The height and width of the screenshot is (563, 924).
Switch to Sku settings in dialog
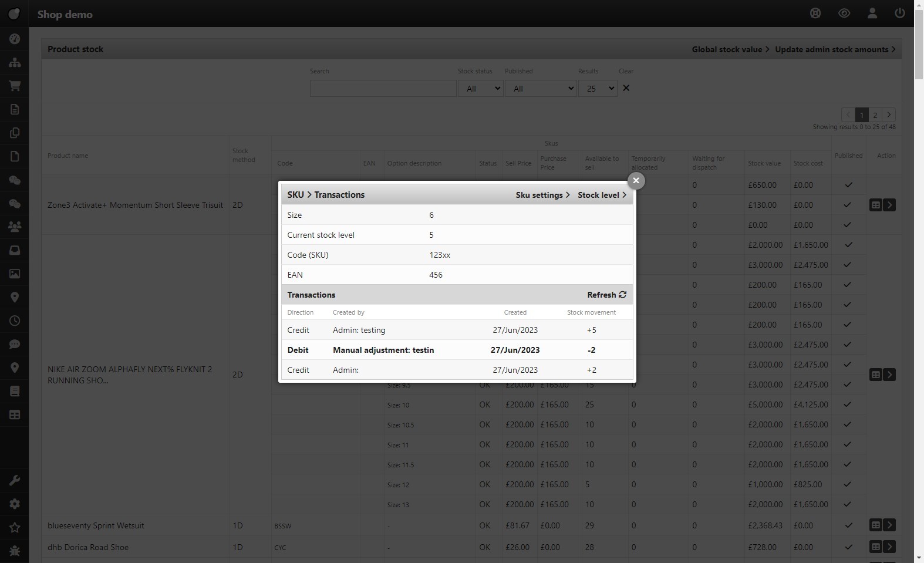(x=542, y=195)
